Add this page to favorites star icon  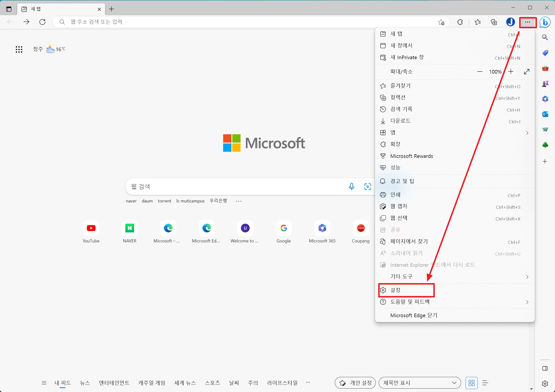click(441, 22)
